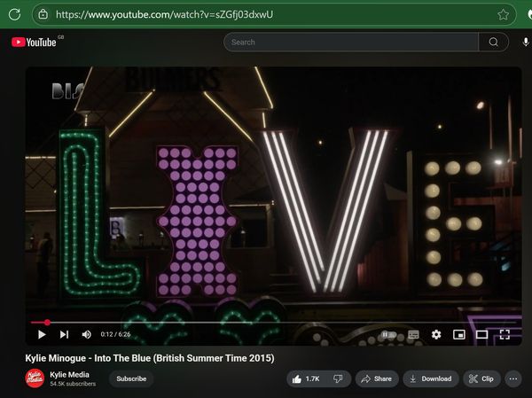Create a Clip of the video

coord(481,378)
